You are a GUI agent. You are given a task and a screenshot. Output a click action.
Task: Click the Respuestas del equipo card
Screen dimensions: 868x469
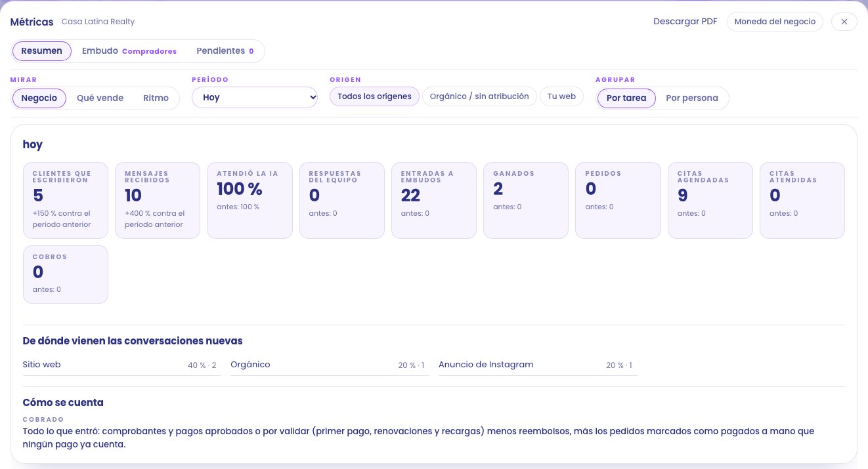click(x=342, y=201)
